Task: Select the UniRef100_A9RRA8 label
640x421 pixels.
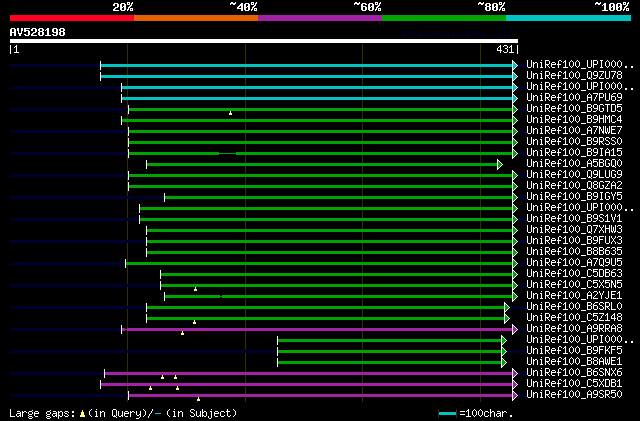Action: pyautogui.click(x=574, y=329)
